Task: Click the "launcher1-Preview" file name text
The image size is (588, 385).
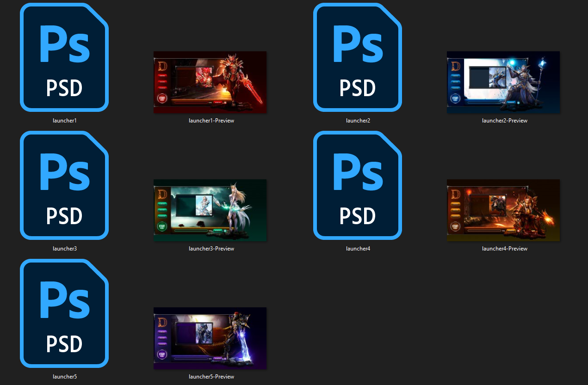Action: (x=211, y=121)
